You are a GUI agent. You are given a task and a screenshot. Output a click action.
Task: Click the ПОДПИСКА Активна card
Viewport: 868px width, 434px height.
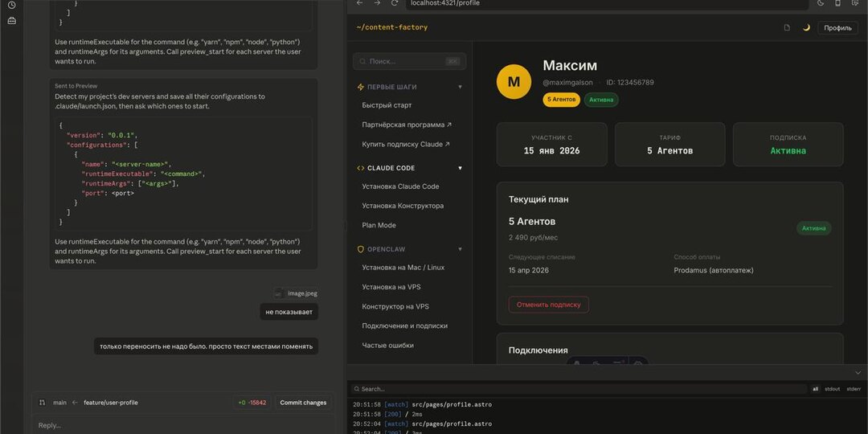point(788,145)
